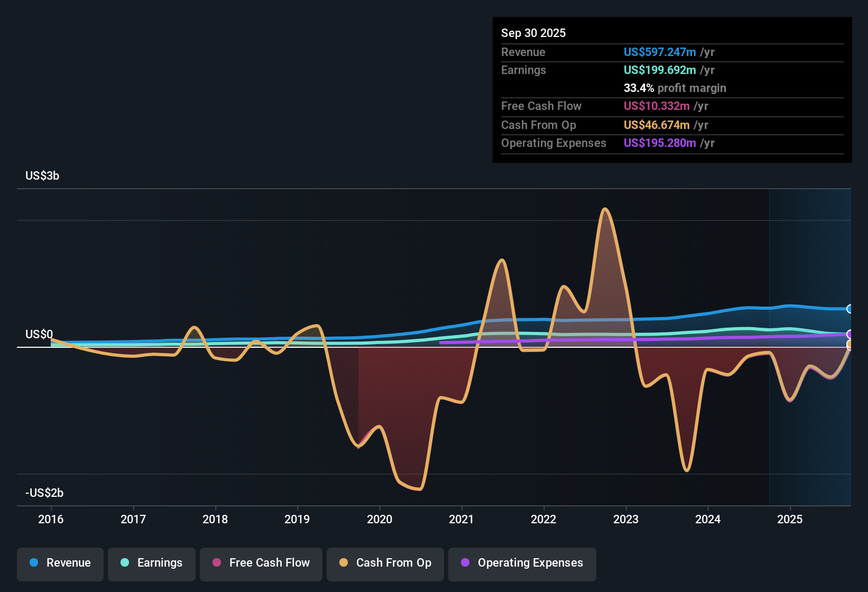Click the teal Earnings legend dot
868x592 pixels.
(x=125, y=563)
